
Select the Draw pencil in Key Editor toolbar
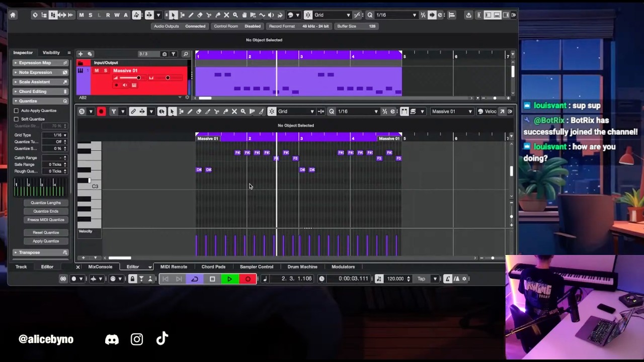190,112
